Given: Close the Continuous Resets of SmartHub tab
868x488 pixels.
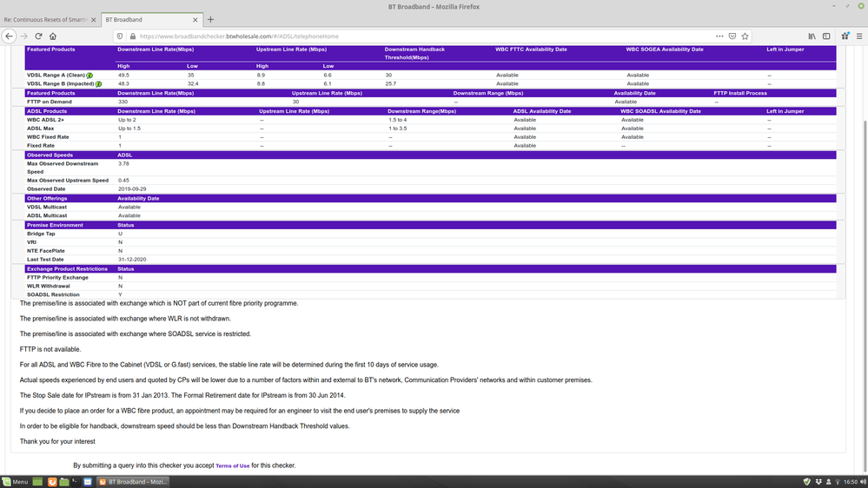Looking at the screenshot, I should click(x=93, y=19).
